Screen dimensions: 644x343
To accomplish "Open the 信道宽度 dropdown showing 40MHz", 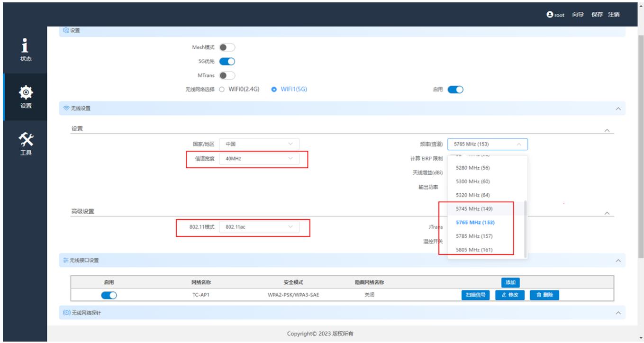I will (x=260, y=159).
